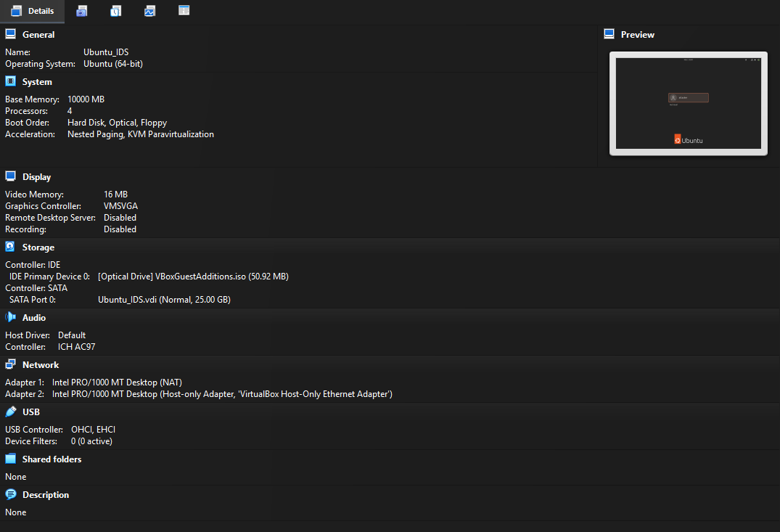Click the audio host driver value Default
The height and width of the screenshot is (532, 780).
click(72, 335)
